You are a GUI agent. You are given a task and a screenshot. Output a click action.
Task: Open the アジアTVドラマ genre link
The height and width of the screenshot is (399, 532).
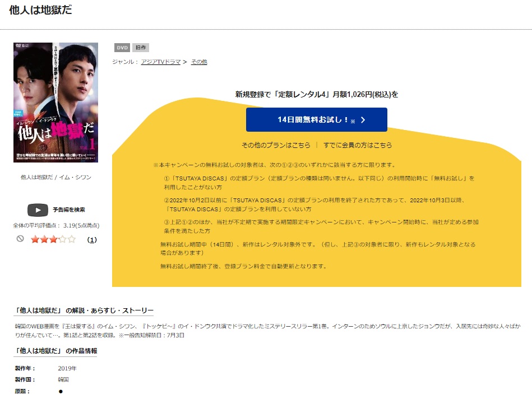point(161,62)
